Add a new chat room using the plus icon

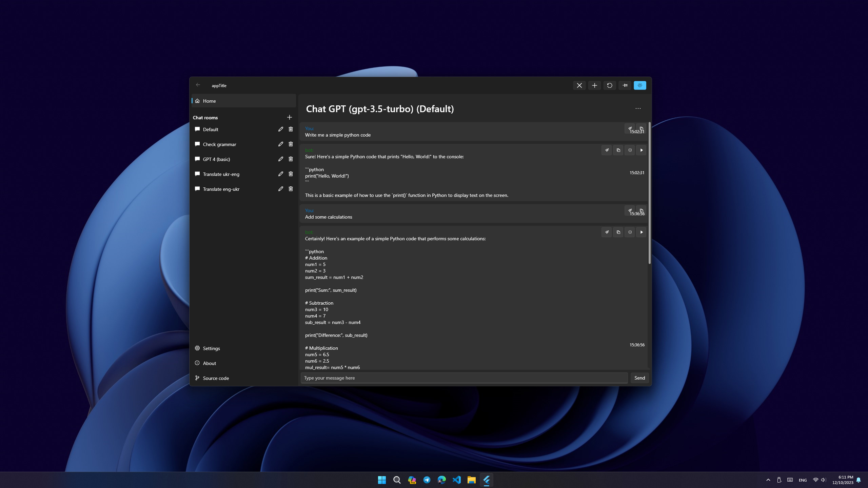click(289, 117)
